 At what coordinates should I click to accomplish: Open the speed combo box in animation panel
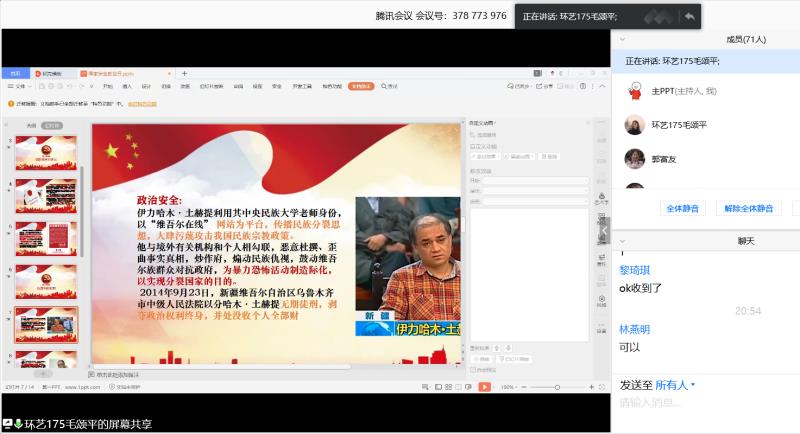click(535, 201)
